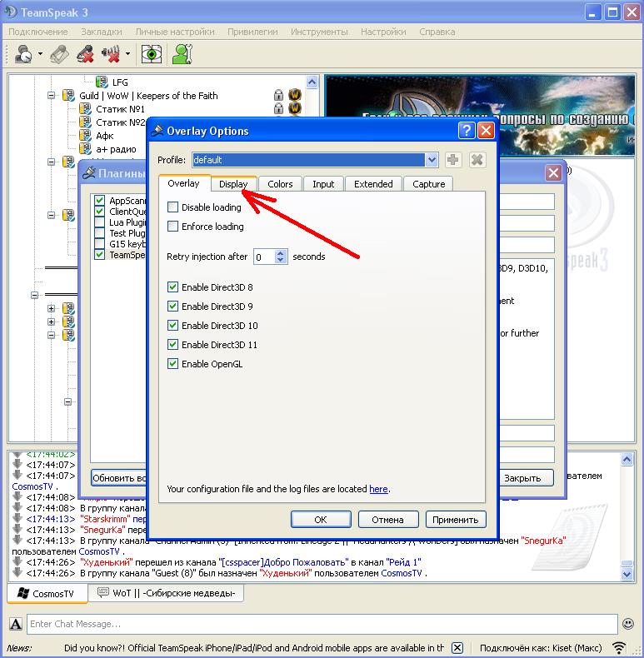Screen dimensions: 644x658
Task: Click the connection signal icon in the status bar
Action: 618,647
